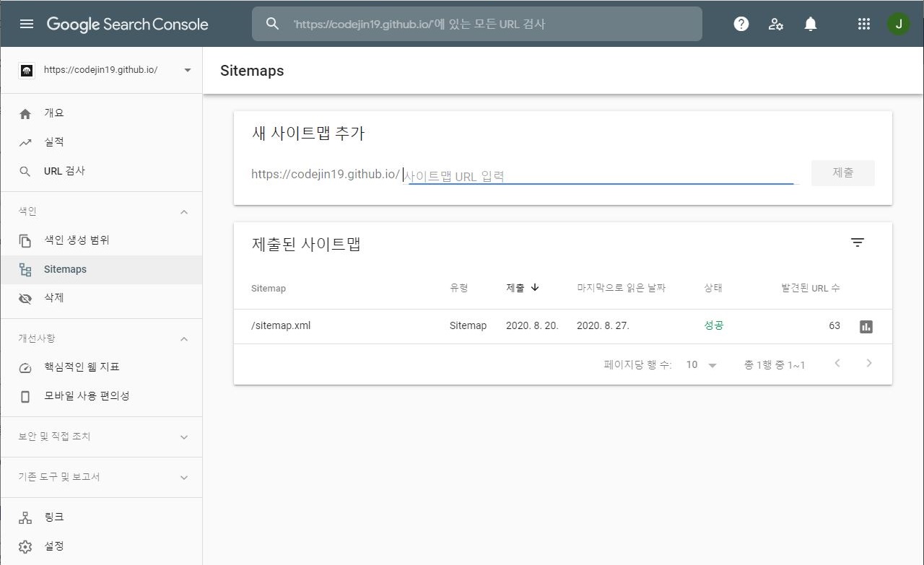Click the magnifier icon beside URL 검사

(x=25, y=171)
